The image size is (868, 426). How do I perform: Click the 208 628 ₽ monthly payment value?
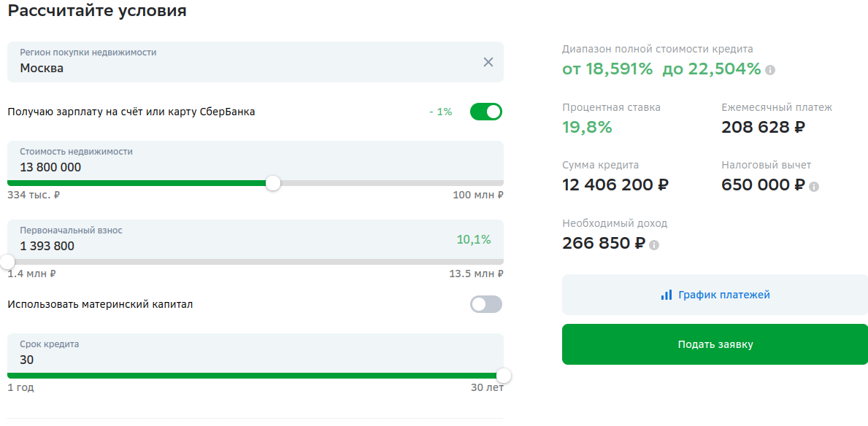click(763, 128)
